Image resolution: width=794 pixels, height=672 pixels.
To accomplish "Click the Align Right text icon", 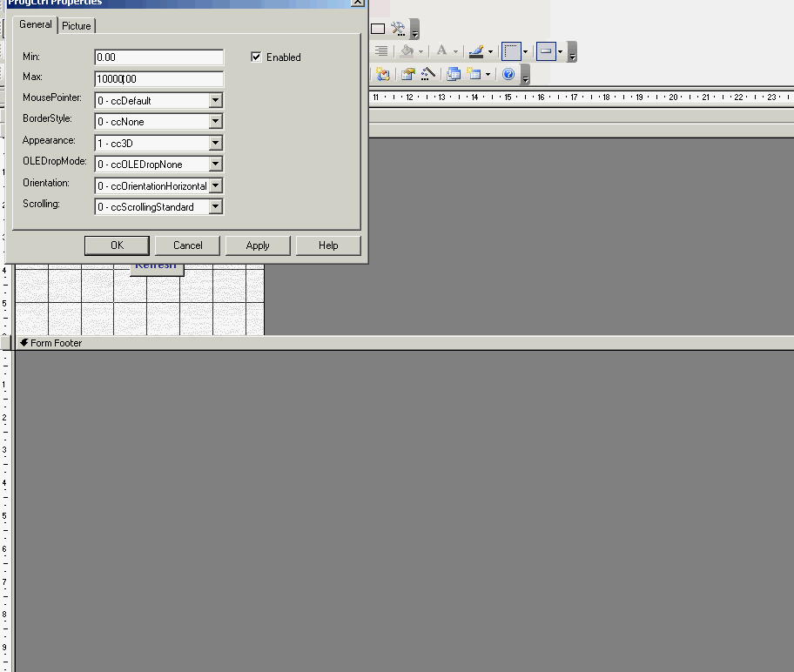I will pyautogui.click(x=381, y=50).
